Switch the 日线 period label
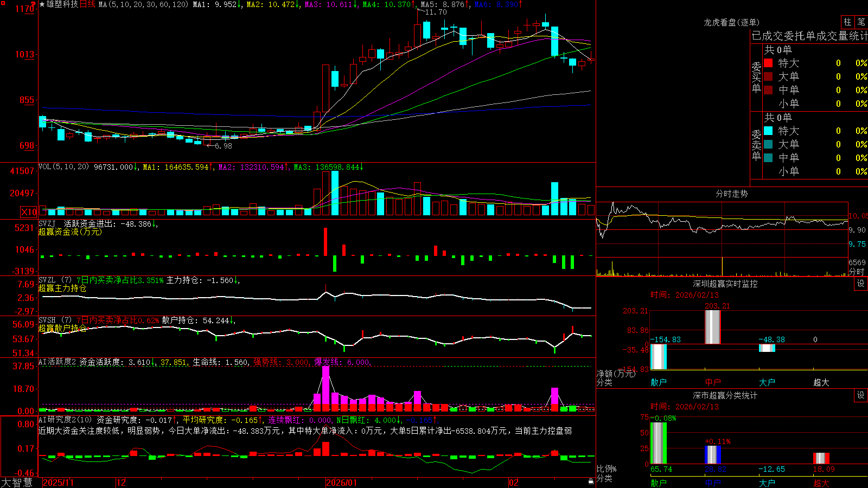Screen dimensions: 868x488 click(x=87, y=4)
